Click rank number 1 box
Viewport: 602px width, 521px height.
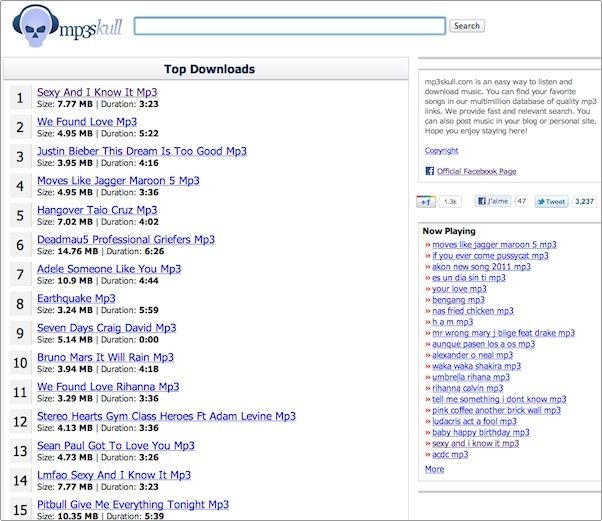click(20, 98)
